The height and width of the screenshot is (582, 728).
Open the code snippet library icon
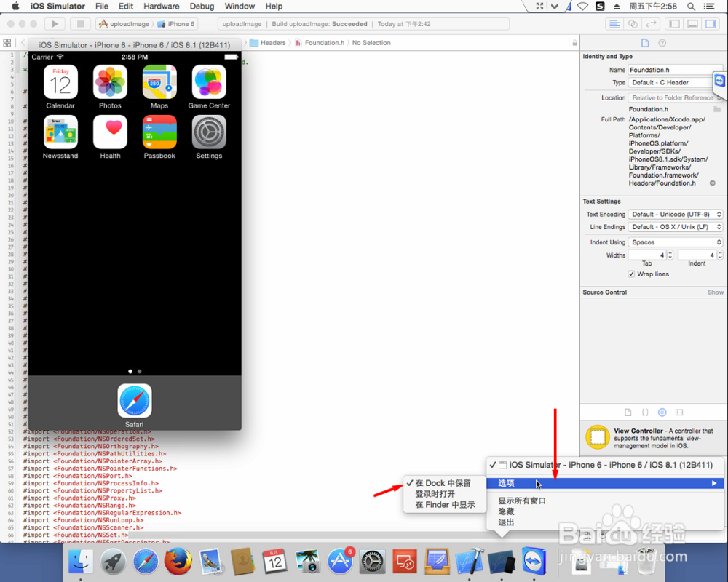[x=645, y=412]
